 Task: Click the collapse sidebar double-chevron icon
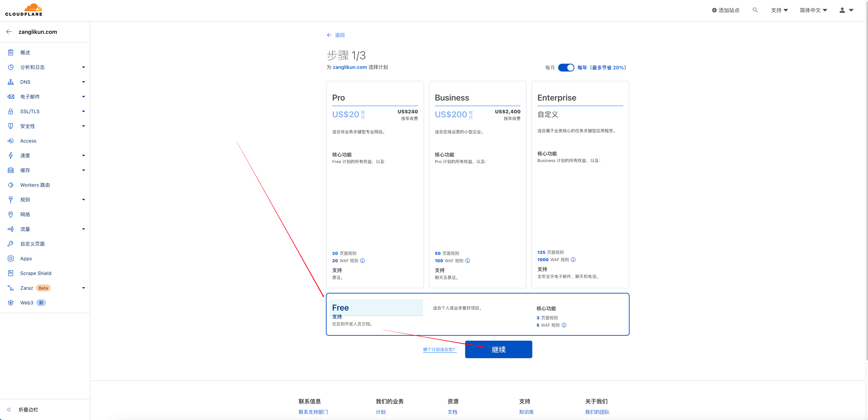tap(9, 409)
